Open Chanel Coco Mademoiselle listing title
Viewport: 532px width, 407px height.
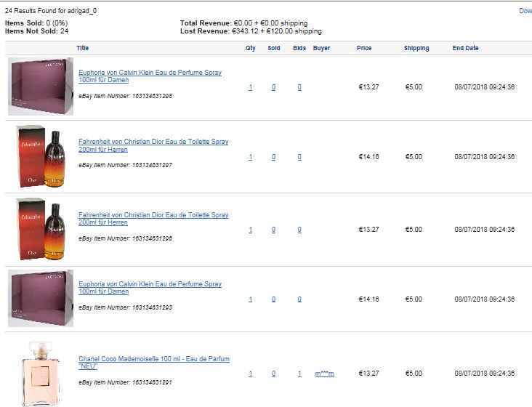coord(154,362)
